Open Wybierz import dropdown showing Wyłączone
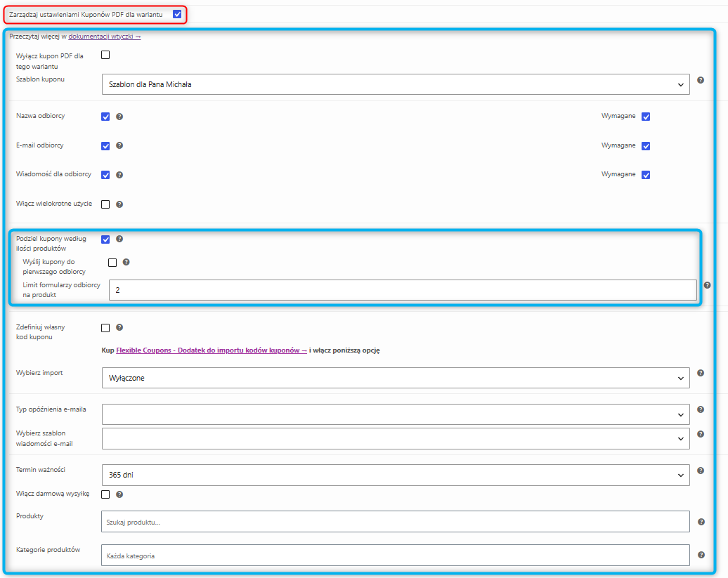728x578 pixels. (x=396, y=378)
